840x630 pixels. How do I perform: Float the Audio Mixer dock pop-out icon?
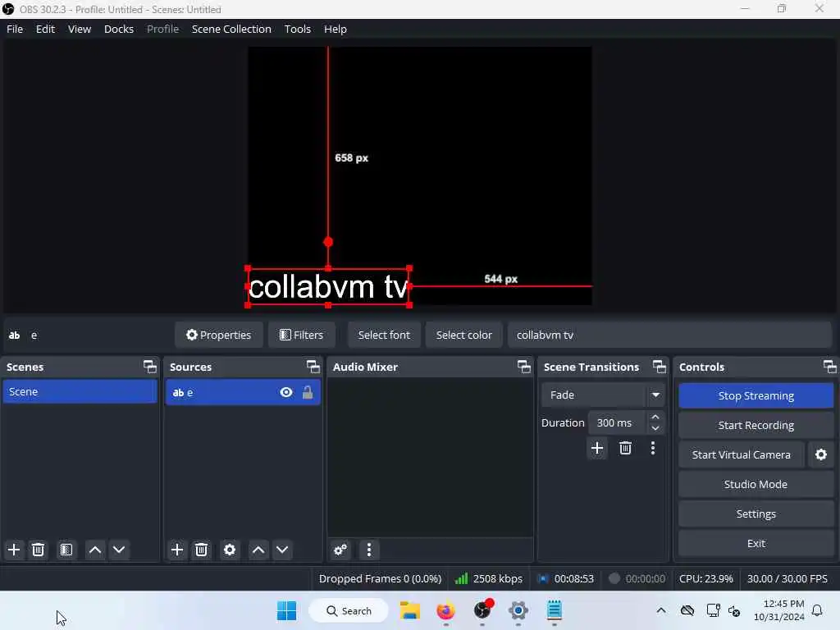[524, 367]
